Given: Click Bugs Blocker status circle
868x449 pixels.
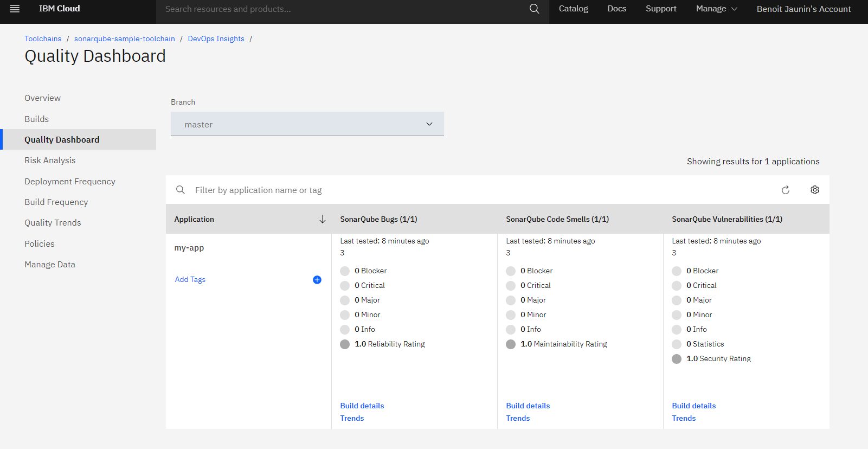Looking at the screenshot, I should coord(345,271).
